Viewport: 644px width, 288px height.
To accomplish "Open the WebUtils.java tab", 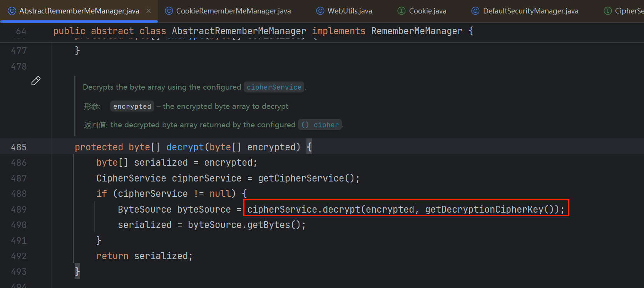I will [x=350, y=11].
